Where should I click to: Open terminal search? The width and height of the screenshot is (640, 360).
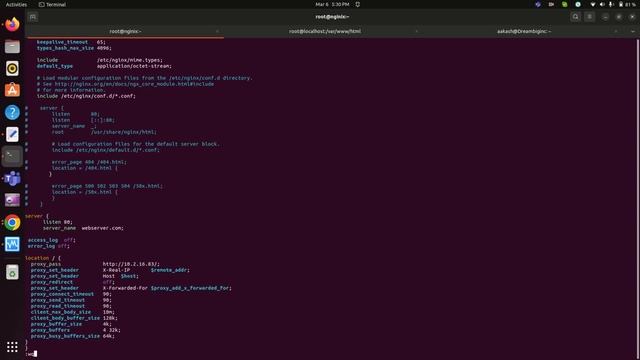[x=576, y=17]
